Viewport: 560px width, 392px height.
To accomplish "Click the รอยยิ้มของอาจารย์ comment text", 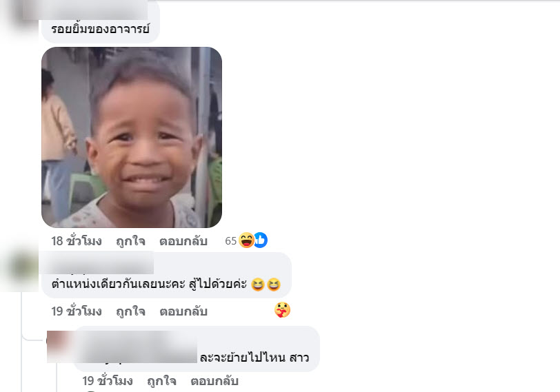I will (x=101, y=29).
